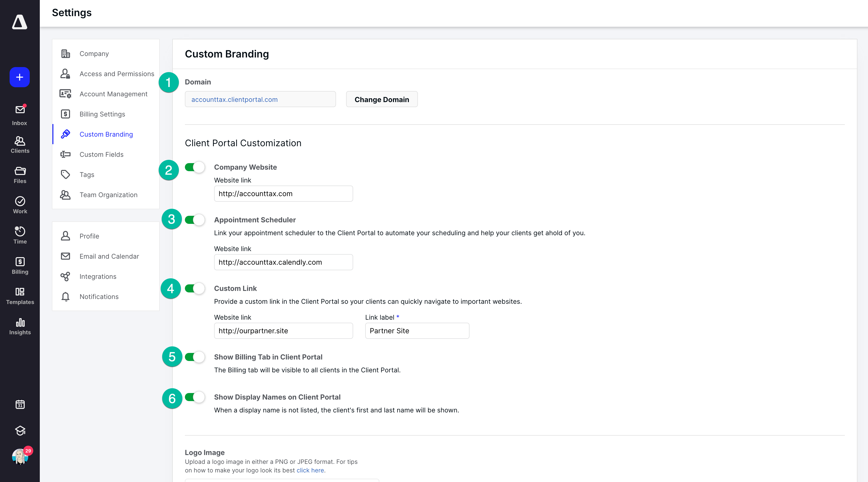Open the Insights chart icon

point(20,326)
